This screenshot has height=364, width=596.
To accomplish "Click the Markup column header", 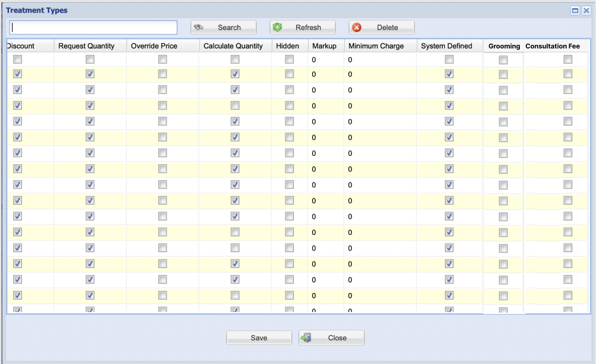I will (x=326, y=46).
